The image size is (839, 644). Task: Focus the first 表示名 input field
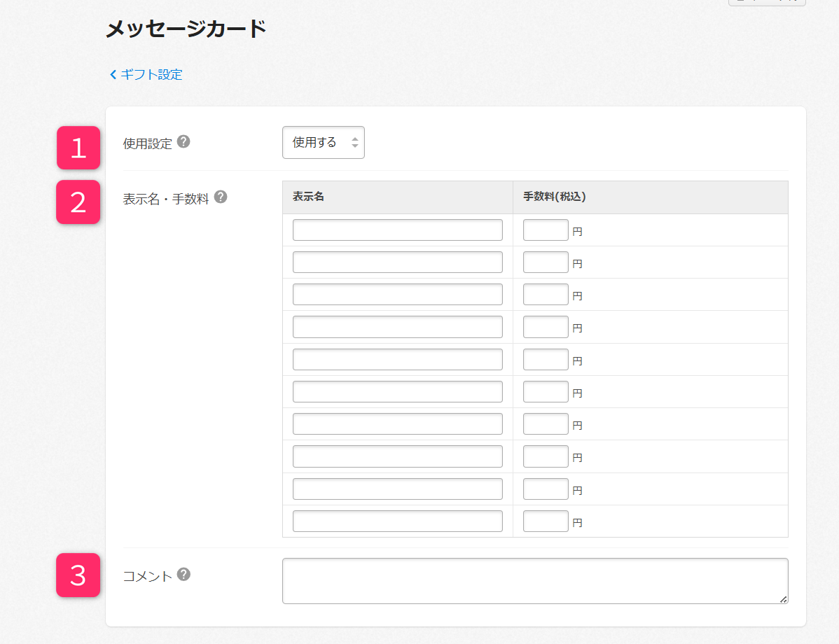point(397,230)
